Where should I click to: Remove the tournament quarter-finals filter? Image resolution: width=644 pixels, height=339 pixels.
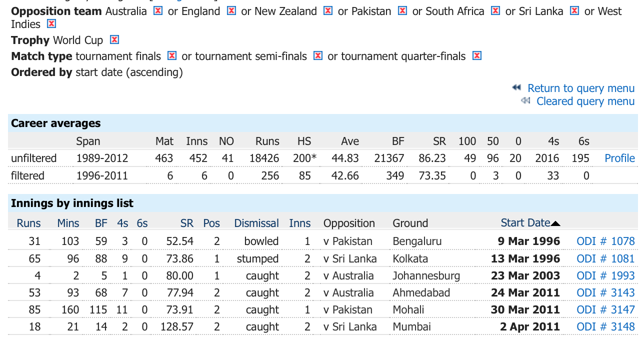click(477, 55)
